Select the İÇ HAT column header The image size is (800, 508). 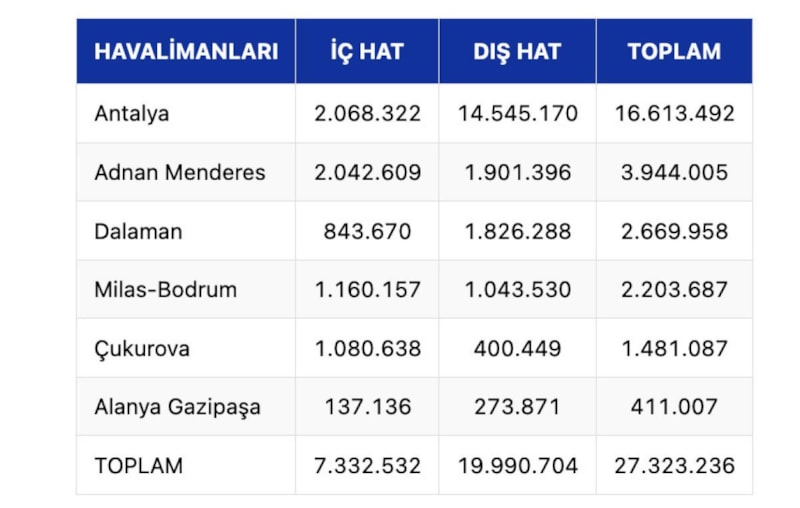click(x=367, y=51)
